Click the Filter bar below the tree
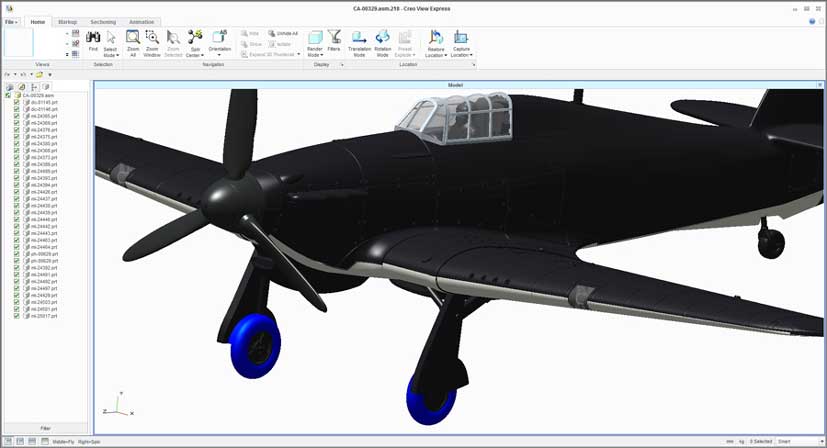Image resolution: width=827 pixels, height=448 pixels. [x=45, y=428]
